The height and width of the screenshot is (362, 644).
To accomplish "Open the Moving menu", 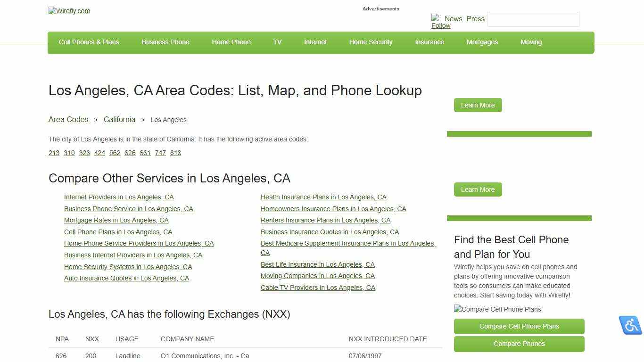I will tap(531, 42).
